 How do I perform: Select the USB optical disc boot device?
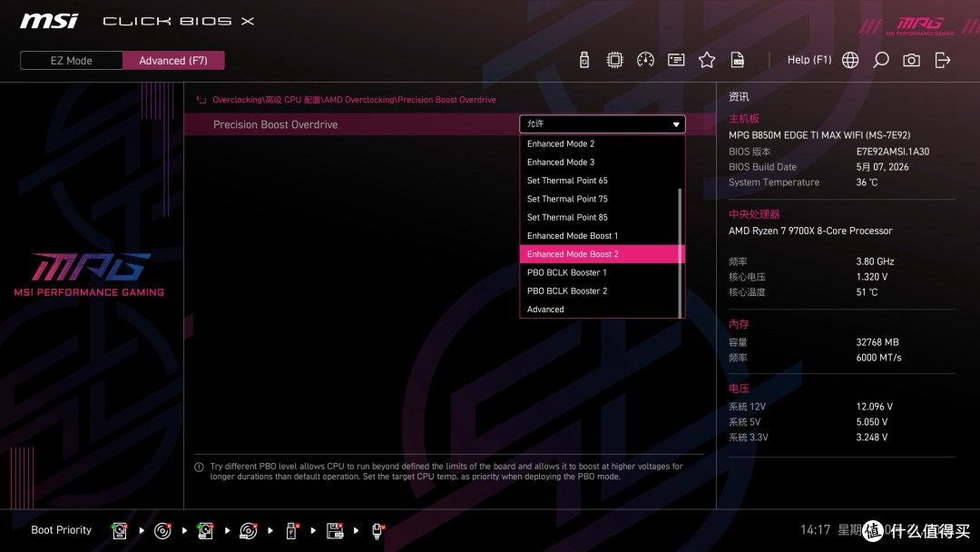(x=249, y=531)
